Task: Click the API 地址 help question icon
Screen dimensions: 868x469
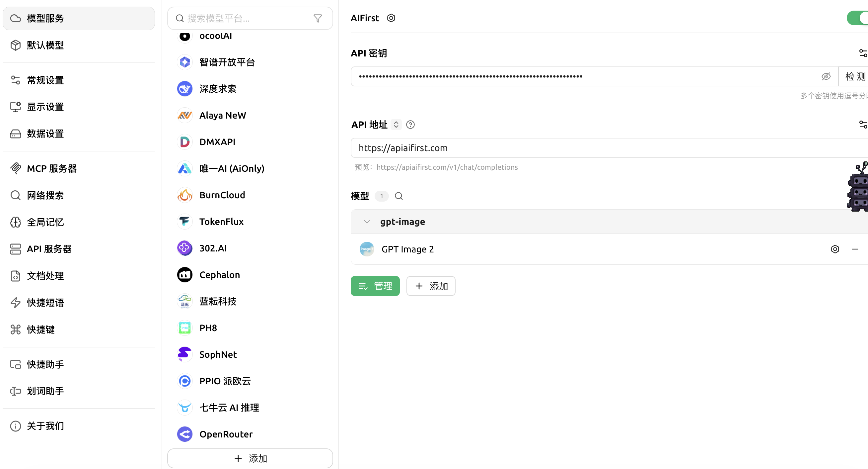Action: coord(410,125)
